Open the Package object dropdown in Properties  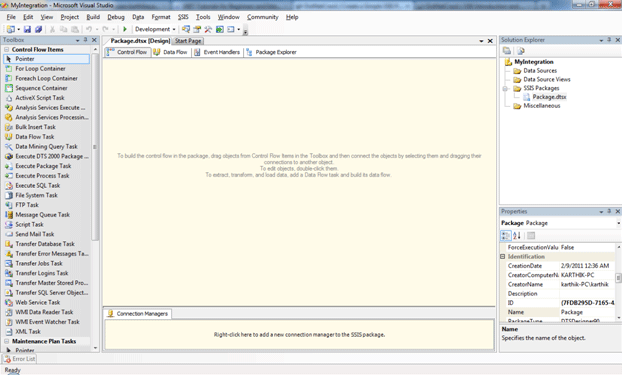[618, 223]
